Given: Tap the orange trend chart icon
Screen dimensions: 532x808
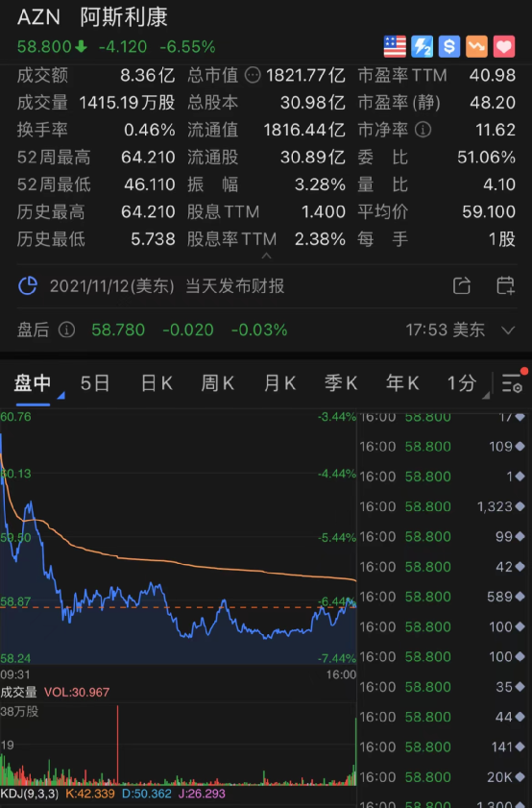Looking at the screenshot, I should click(476, 46).
